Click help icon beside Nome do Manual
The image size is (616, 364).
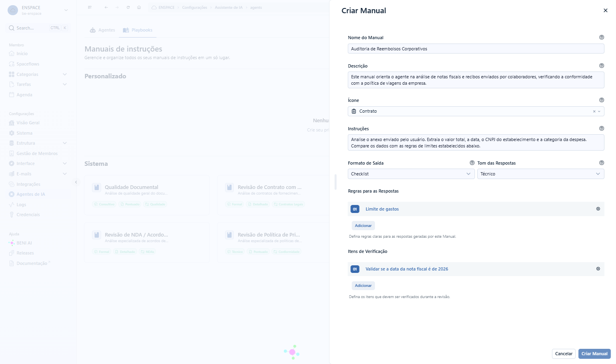(x=602, y=37)
